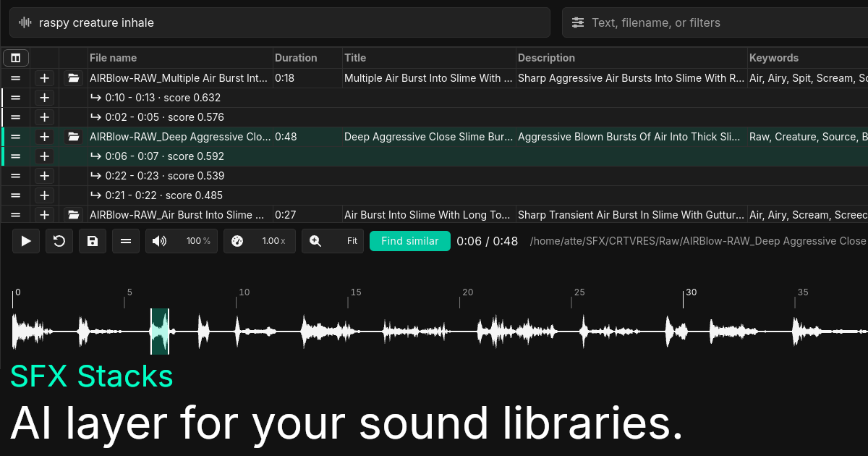
Task: Select the AIRBlow-RAW_Air Burst Into Slime file name
Action: coord(177,215)
